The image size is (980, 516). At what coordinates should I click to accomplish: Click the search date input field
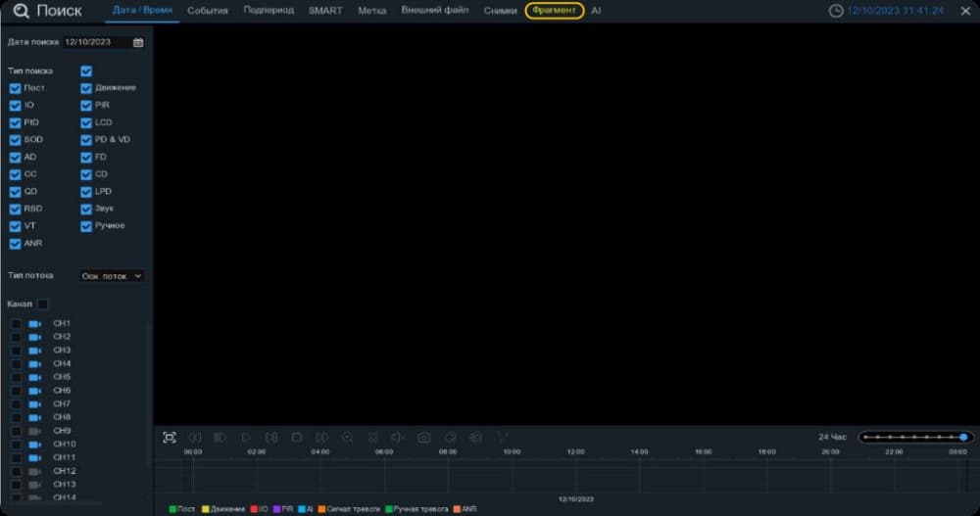(97, 42)
